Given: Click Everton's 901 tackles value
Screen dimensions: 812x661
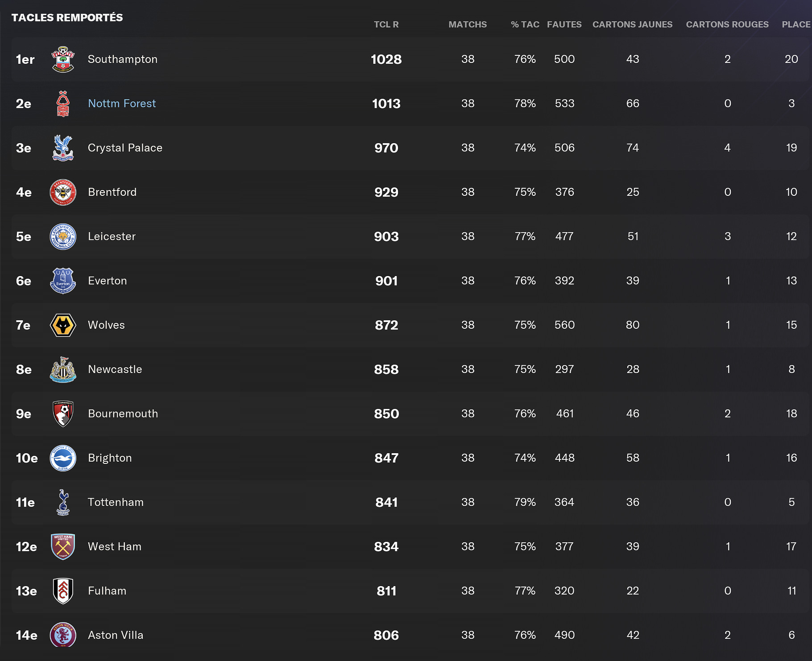Looking at the screenshot, I should tap(386, 281).
